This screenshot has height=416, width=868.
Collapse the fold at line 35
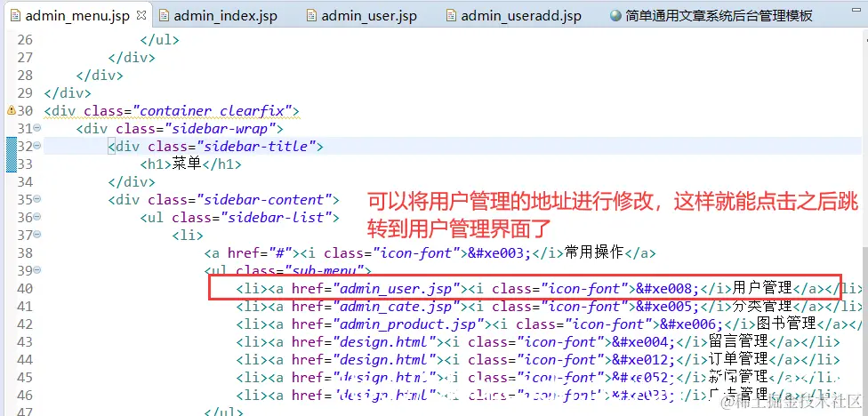(37, 198)
